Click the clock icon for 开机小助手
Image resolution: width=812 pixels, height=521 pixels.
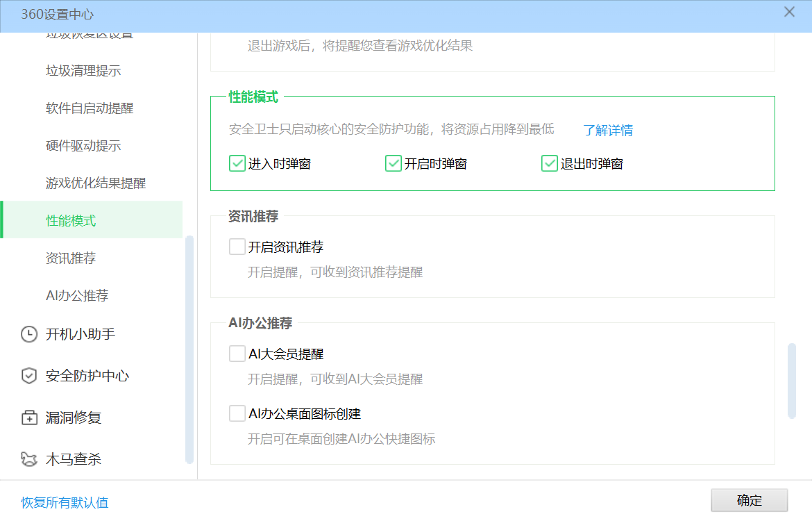[x=29, y=334]
